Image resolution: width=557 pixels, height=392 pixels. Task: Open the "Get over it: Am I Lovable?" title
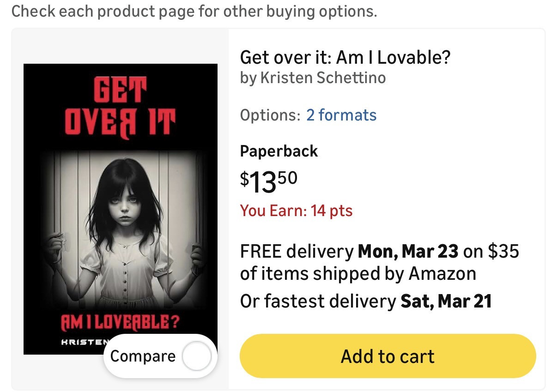[345, 58]
